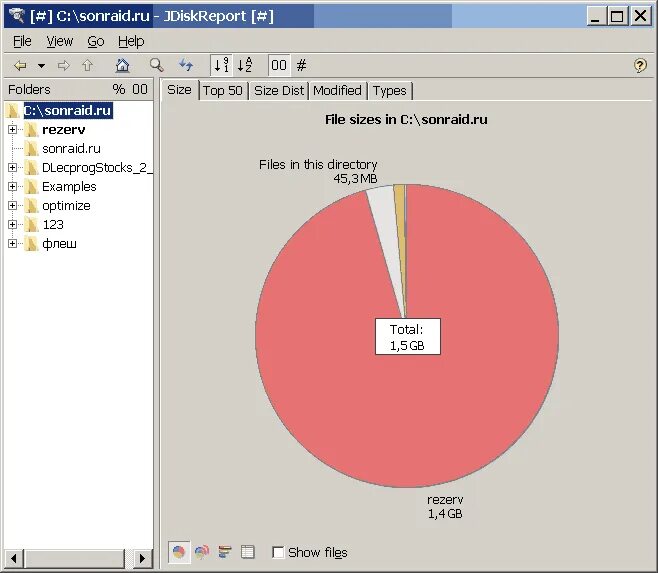Sort alphabetically toolbar button
This screenshot has height=573, width=658.
click(245, 65)
